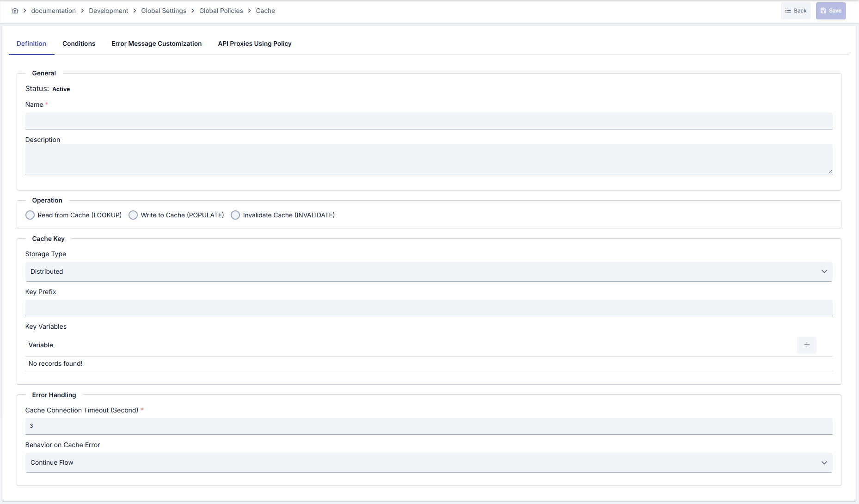Select Write to Cache (POPULATE) option
This screenshot has height=504, width=859.
tap(133, 215)
